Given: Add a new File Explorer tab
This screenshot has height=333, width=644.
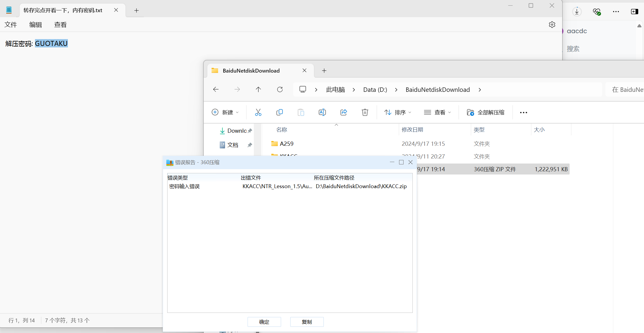Looking at the screenshot, I should 324,71.
